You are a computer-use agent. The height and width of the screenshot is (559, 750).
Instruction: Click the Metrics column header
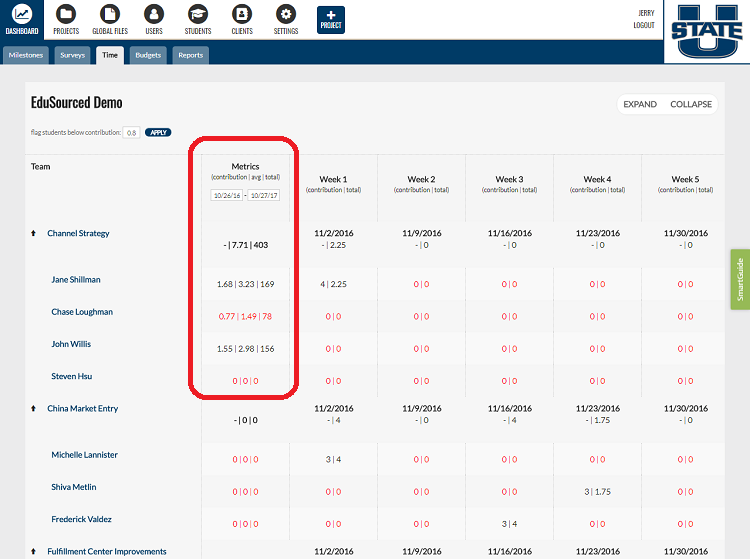pos(245,166)
